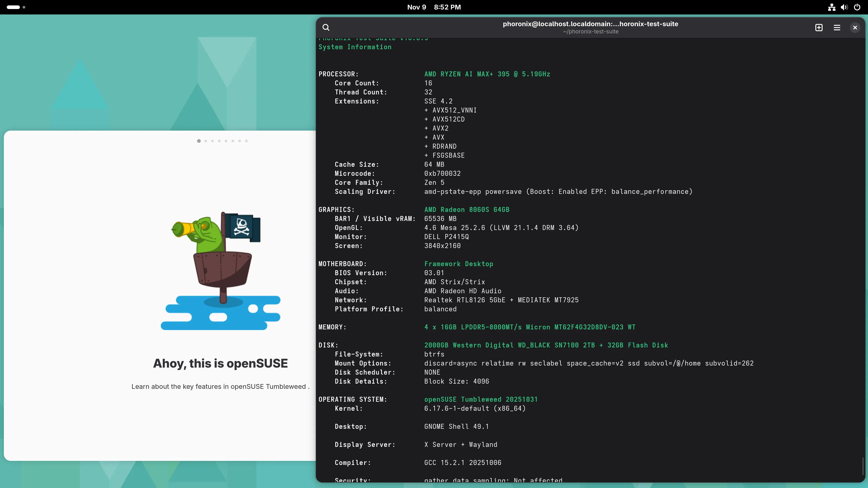Image resolution: width=868 pixels, height=488 pixels.
Task: Click the terminal window title text
Action: pyautogui.click(x=590, y=24)
